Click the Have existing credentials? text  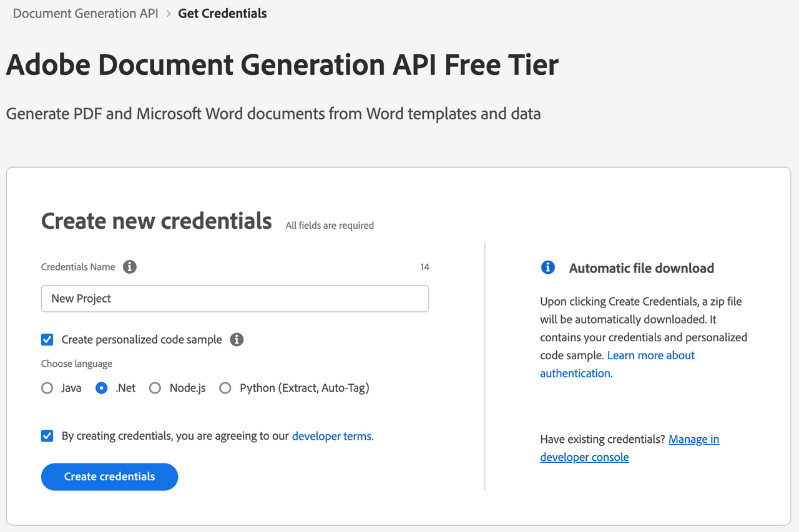(x=602, y=439)
